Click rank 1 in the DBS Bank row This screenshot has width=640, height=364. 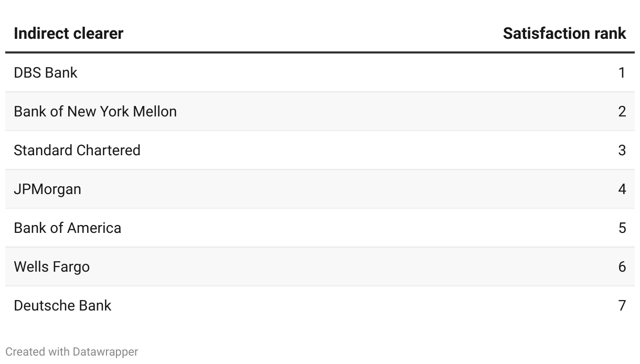coord(622,72)
